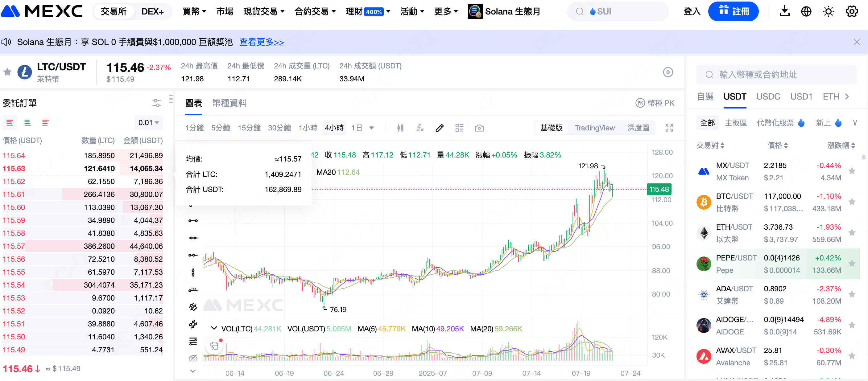Screen dimensions: 868x381
Task: Star the ADA/USDT pair
Action: pos(852,294)
